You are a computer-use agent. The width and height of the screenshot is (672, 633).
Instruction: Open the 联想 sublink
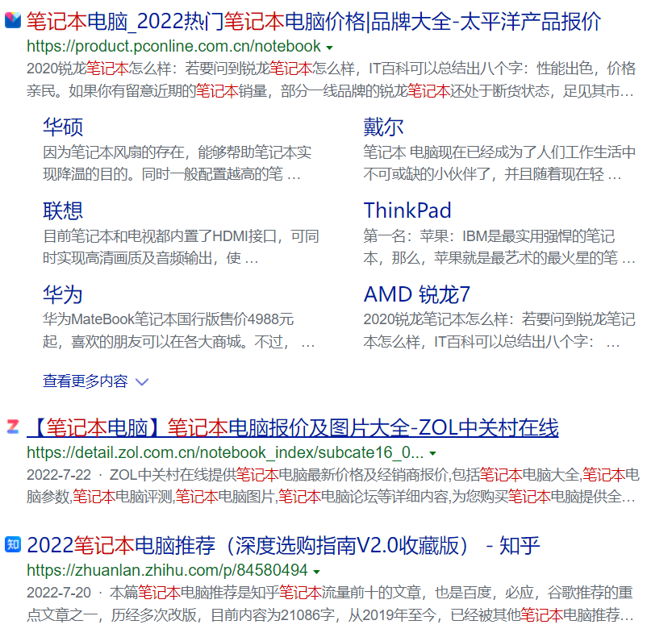click(63, 210)
